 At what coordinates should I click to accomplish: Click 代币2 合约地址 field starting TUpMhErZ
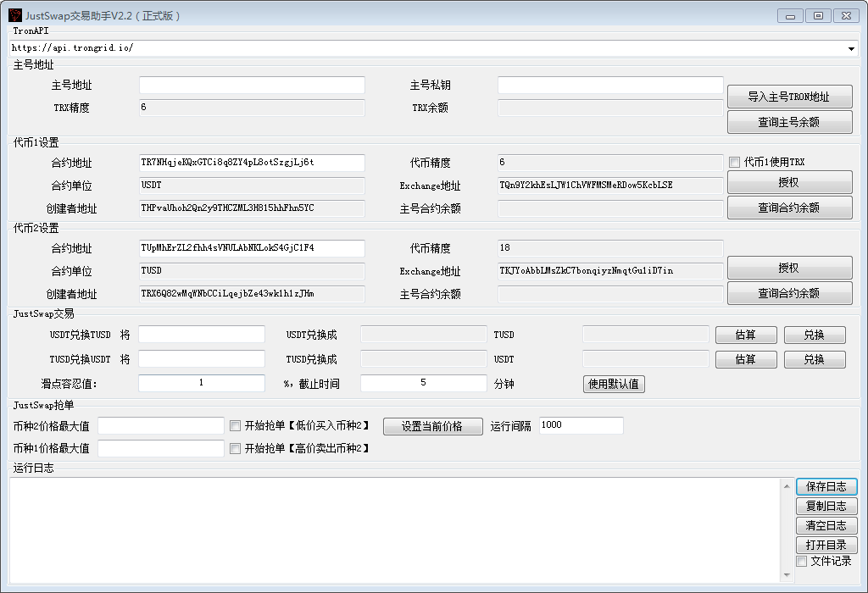click(x=252, y=248)
